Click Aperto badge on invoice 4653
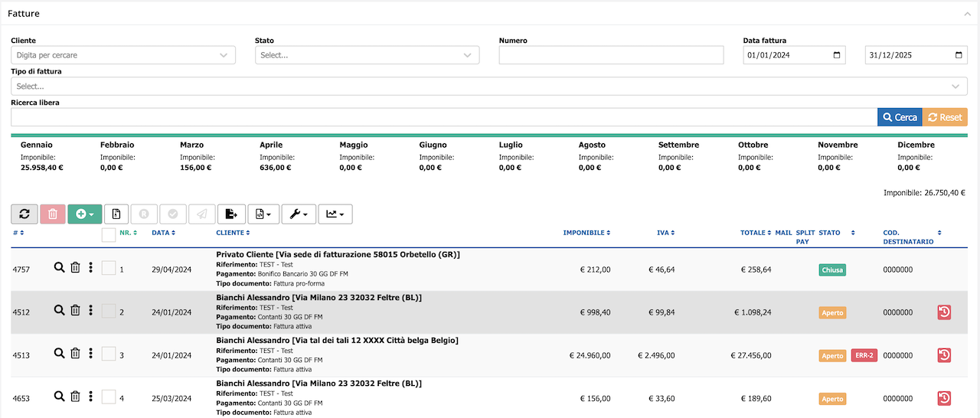 pos(832,398)
